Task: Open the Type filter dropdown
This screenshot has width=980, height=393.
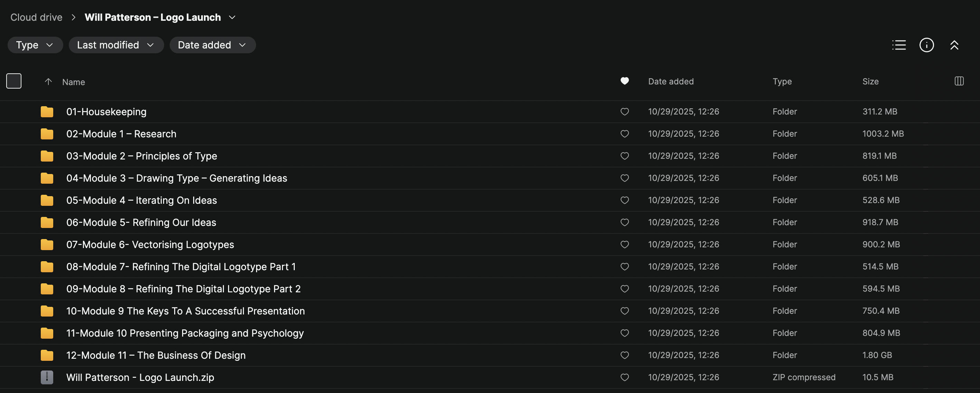Action: click(x=35, y=45)
